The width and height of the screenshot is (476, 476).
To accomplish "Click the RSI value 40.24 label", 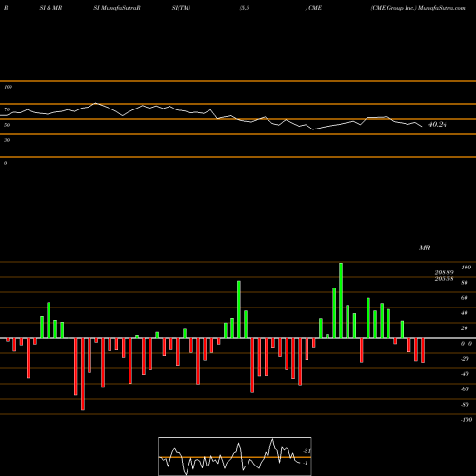I will (x=437, y=125).
